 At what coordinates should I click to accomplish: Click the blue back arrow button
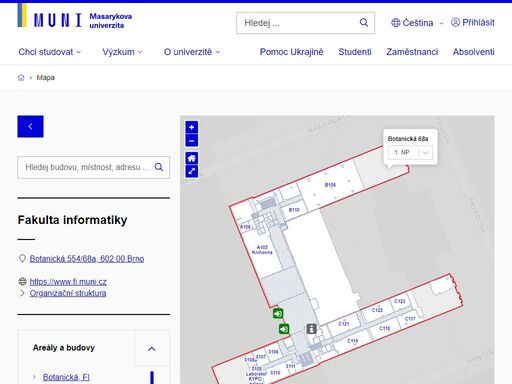click(30, 126)
